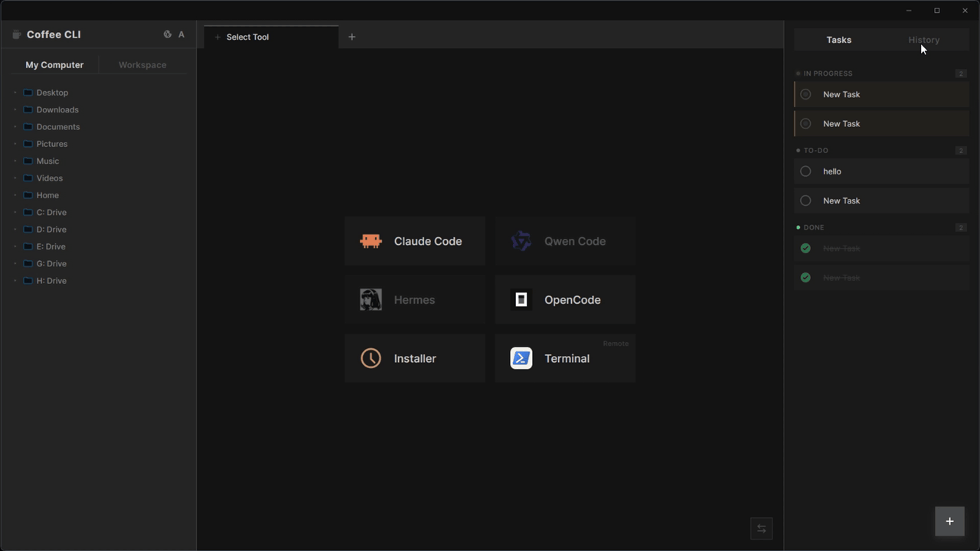The height and width of the screenshot is (551, 980).
Task: Expand the H: Drive tree node
Action: tap(15, 281)
